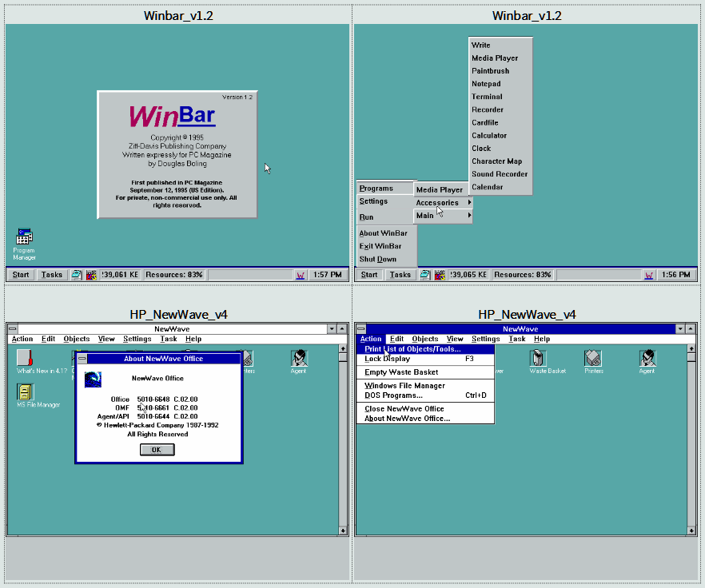Launch Calendar from the Accessories list
Screen dimensions: 705x588
coord(500,187)
